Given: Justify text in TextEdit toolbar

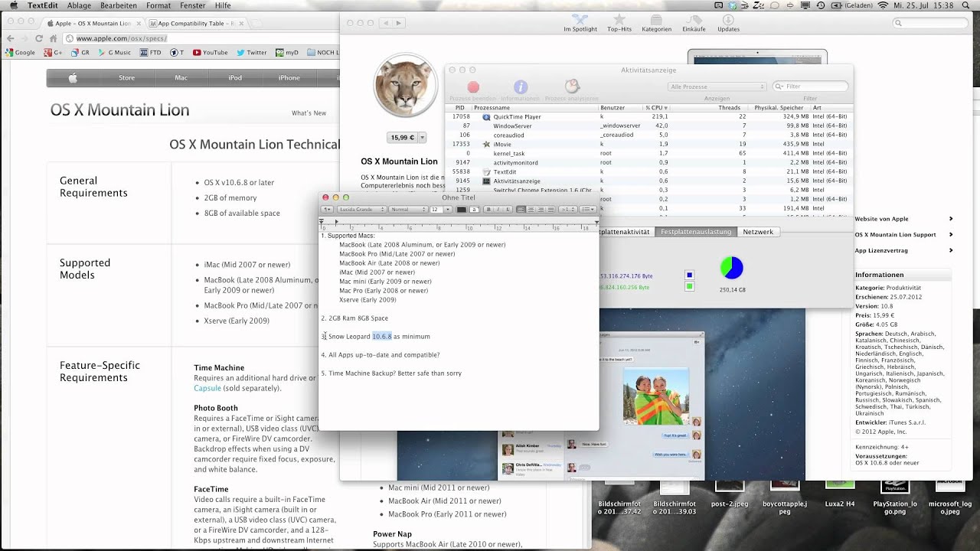Looking at the screenshot, I should point(550,210).
